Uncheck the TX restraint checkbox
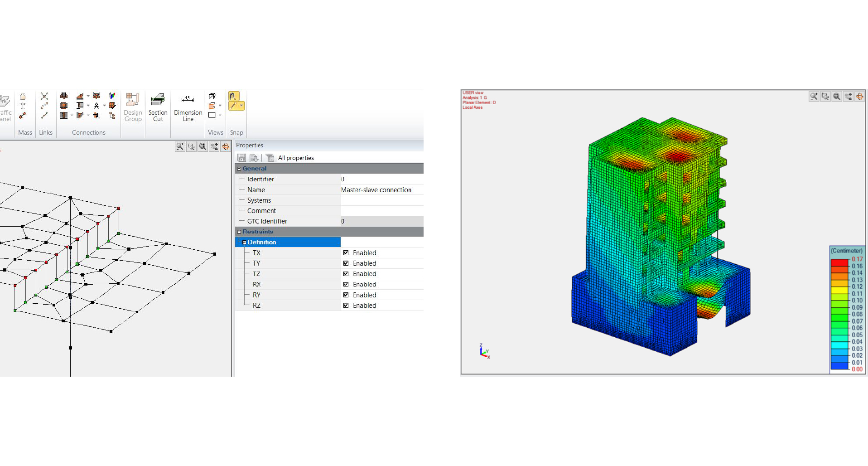Viewport: 868px width, 466px height. tap(346, 253)
